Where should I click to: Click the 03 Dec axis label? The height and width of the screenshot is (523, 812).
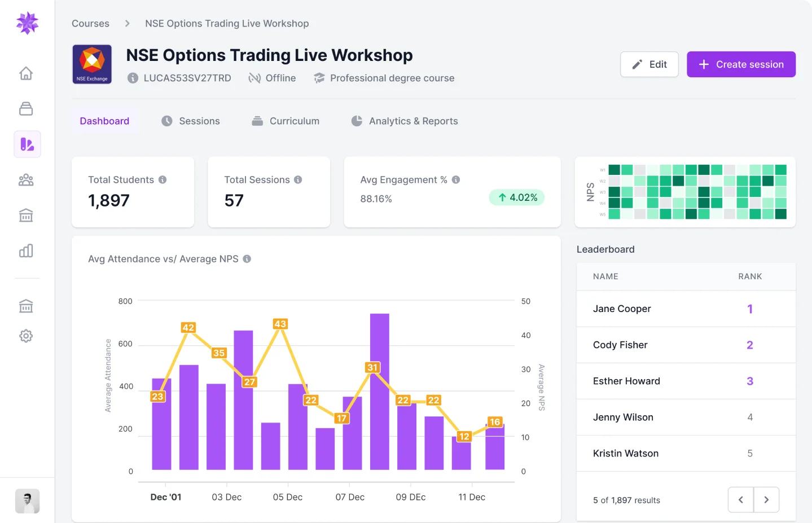(227, 497)
